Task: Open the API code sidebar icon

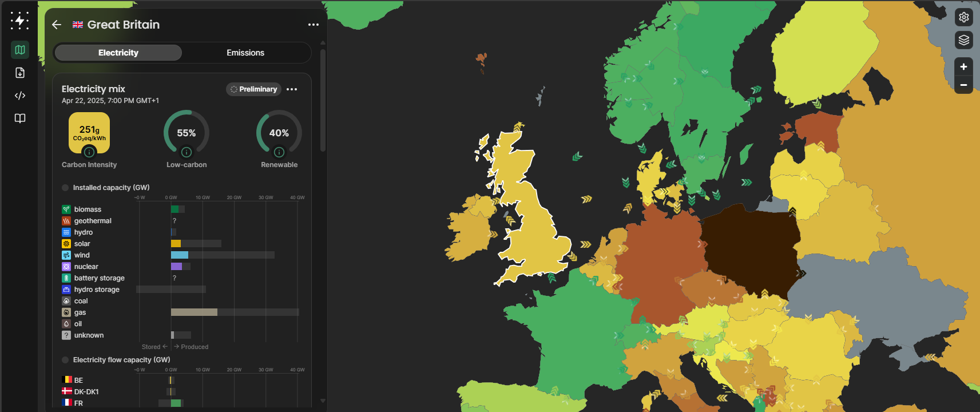Action: tap(20, 96)
